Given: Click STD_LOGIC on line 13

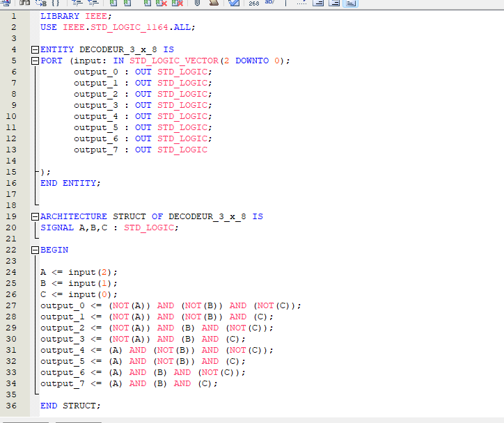Looking at the screenshot, I should [x=182, y=150].
